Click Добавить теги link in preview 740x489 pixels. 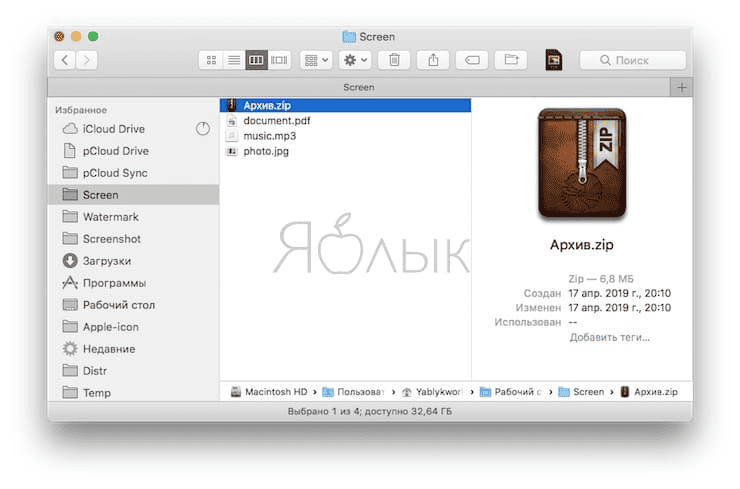pyautogui.click(x=609, y=337)
